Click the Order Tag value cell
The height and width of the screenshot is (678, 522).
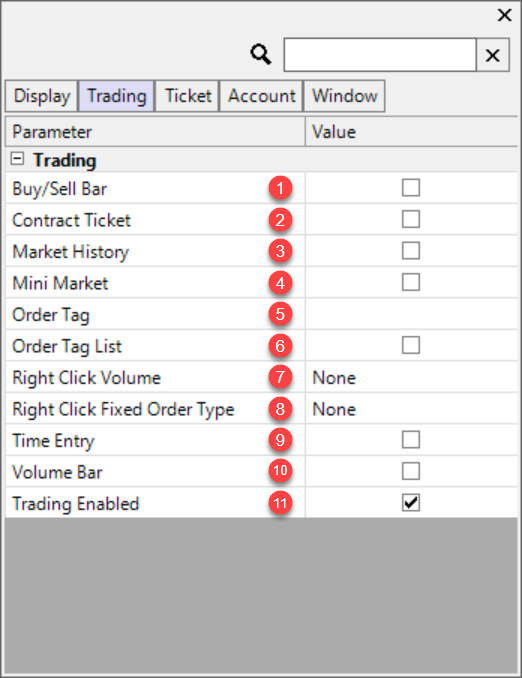click(411, 314)
